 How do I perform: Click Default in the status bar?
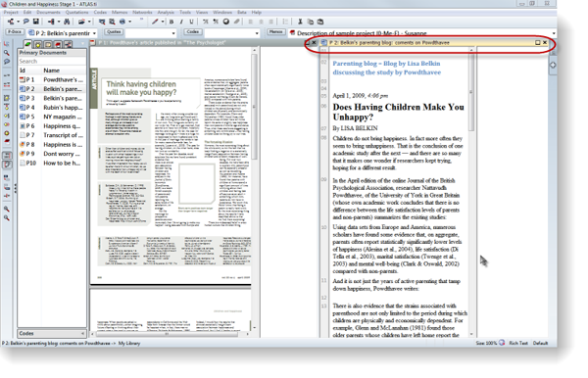[540, 343]
